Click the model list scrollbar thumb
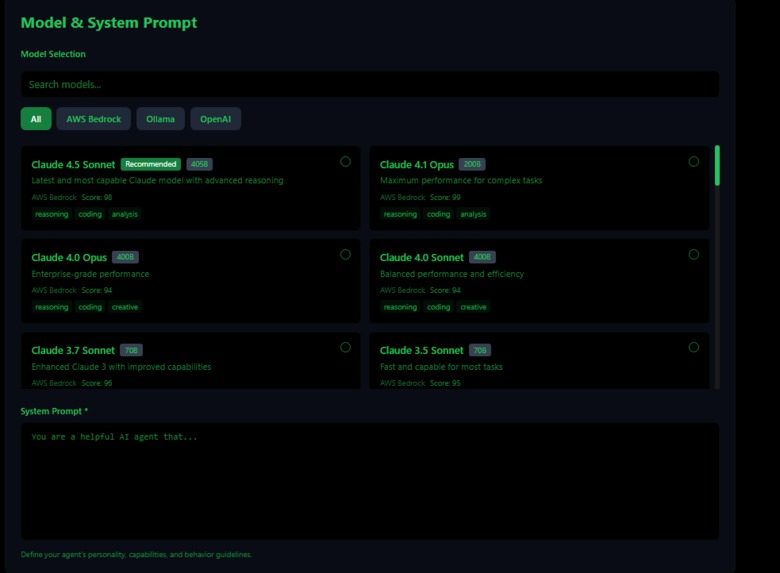This screenshot has height=573, width=780. [717, 166]
